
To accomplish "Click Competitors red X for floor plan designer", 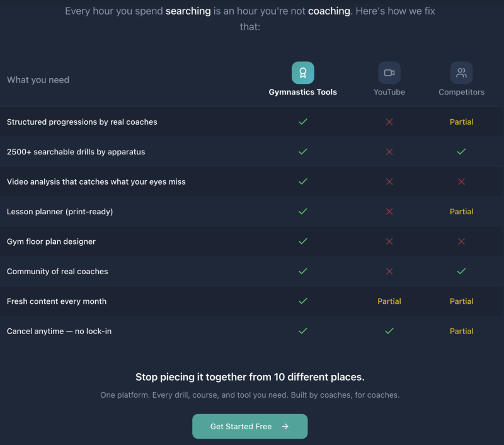I will click(x=461, y=241).
